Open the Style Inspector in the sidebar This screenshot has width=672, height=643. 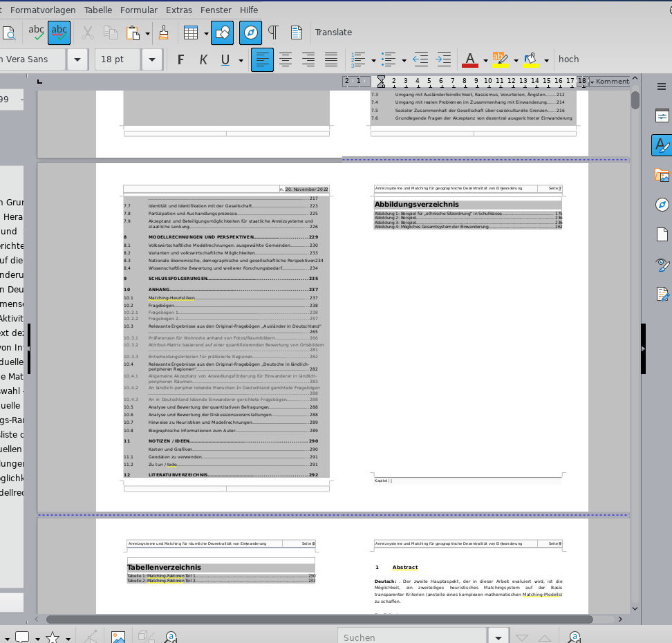[x=662, y=265]
